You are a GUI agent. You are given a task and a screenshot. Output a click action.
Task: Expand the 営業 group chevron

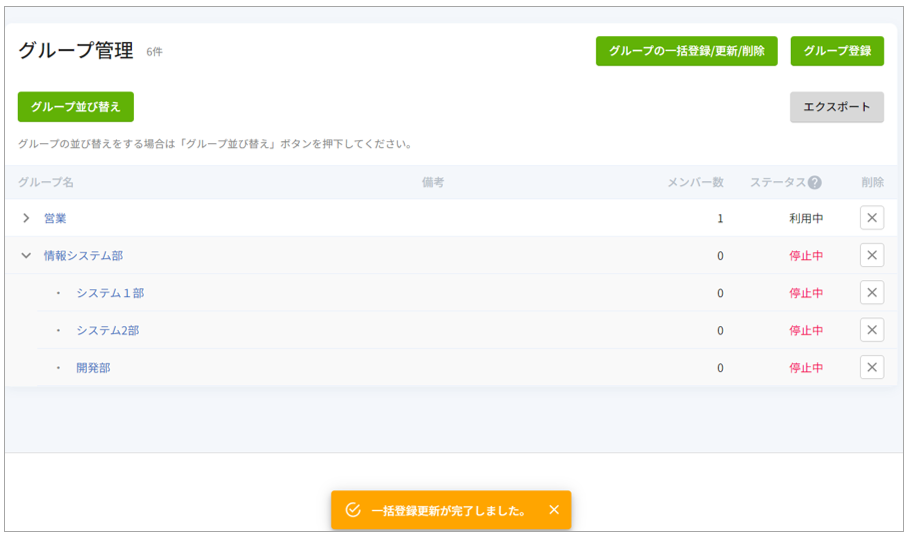tap(26, 218)
